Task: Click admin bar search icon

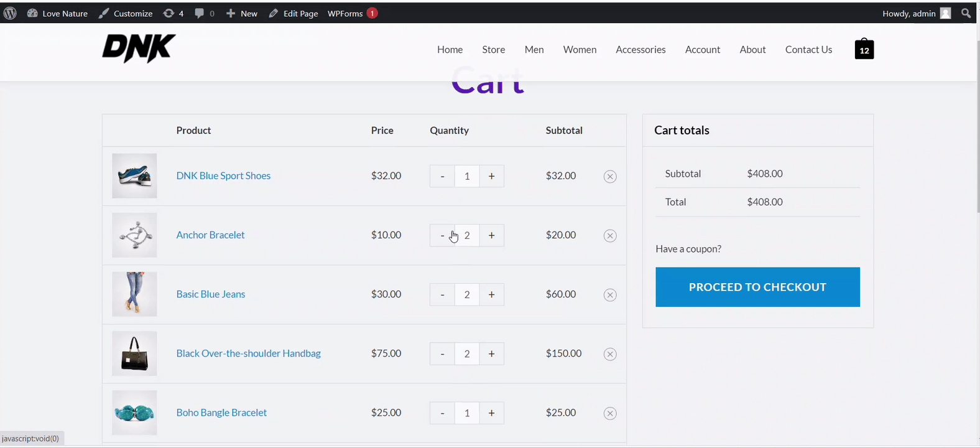Action: (966, 13)
